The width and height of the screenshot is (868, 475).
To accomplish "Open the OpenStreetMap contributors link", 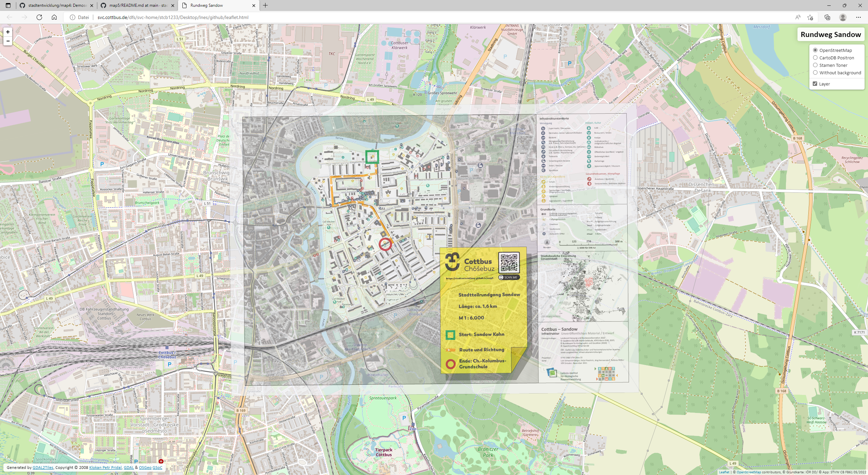I will coord(749,472).
